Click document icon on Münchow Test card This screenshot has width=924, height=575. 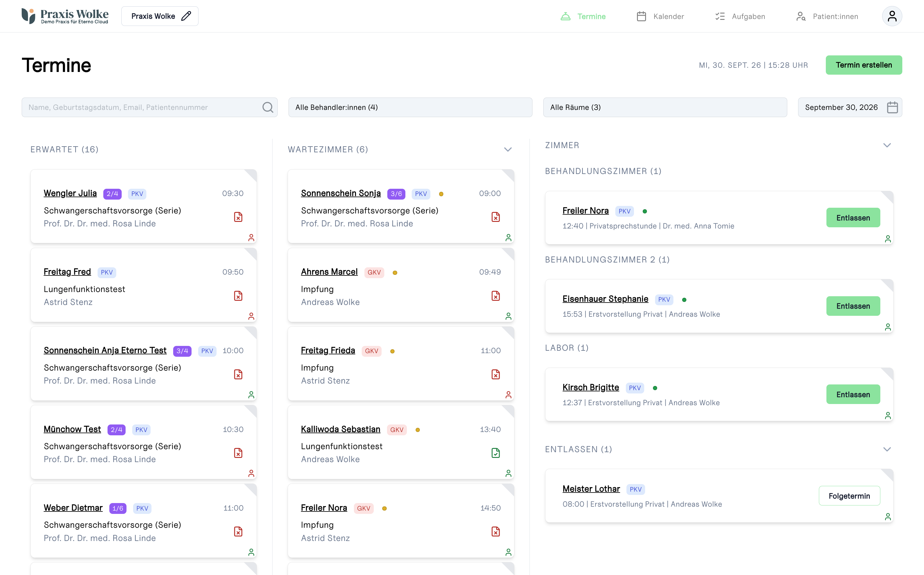click(x=238, y=452)
